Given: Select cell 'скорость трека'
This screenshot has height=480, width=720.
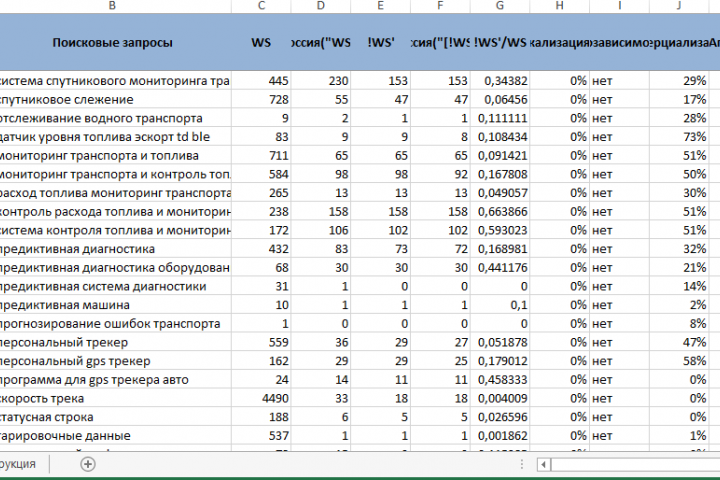Looking at the screenshot, I should coord(115,398).
